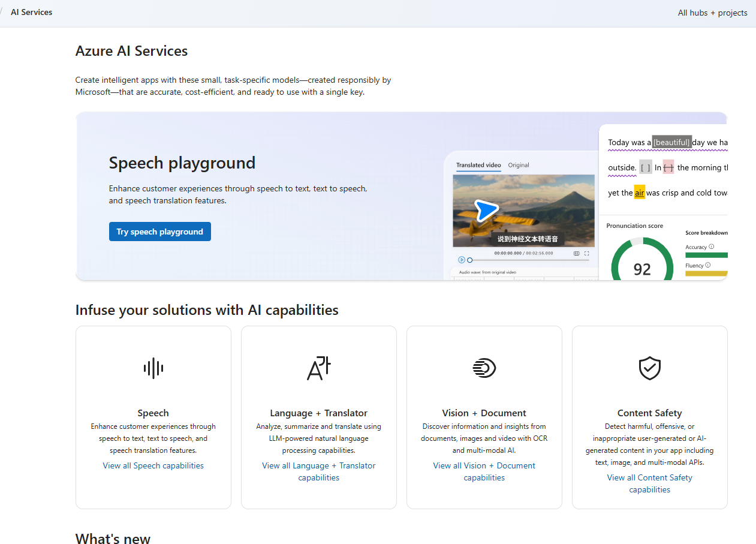
Task: Click the Audio wave: from original video label
Action: point(489,272)
